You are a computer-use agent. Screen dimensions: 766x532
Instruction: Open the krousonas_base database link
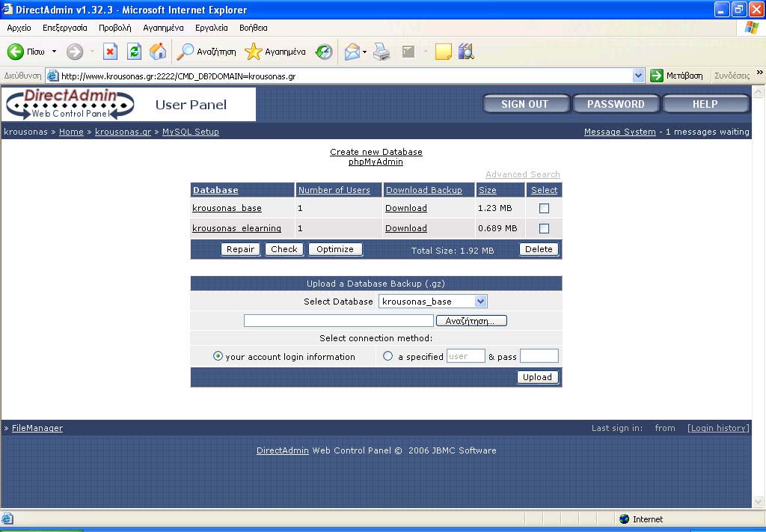227,208
